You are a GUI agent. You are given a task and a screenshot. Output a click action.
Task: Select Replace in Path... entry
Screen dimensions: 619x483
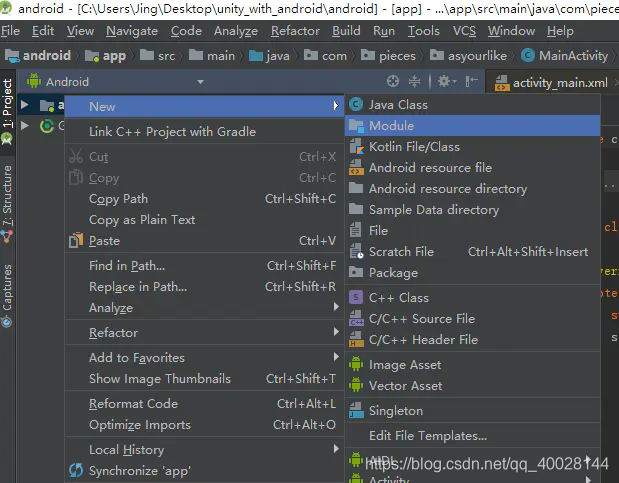pos(204,286)
